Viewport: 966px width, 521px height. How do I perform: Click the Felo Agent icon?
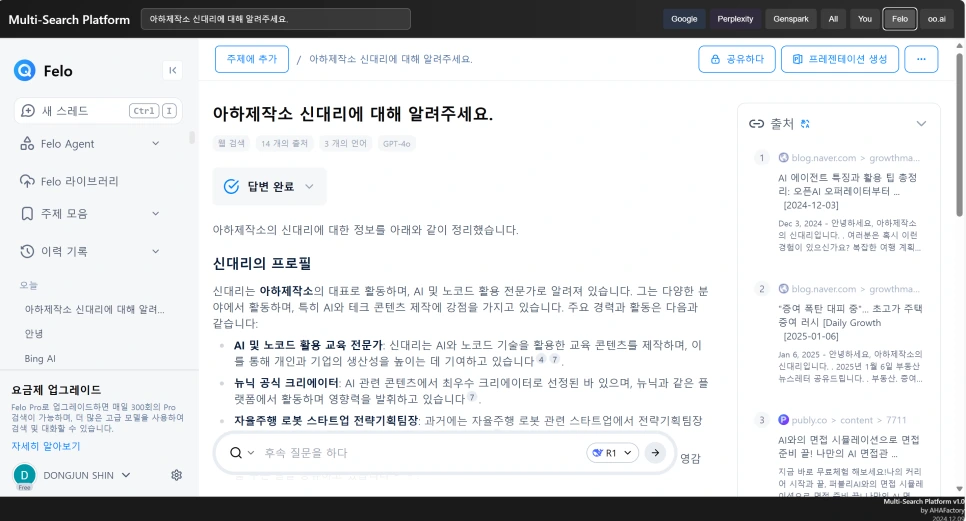click(x=27, y=143)
